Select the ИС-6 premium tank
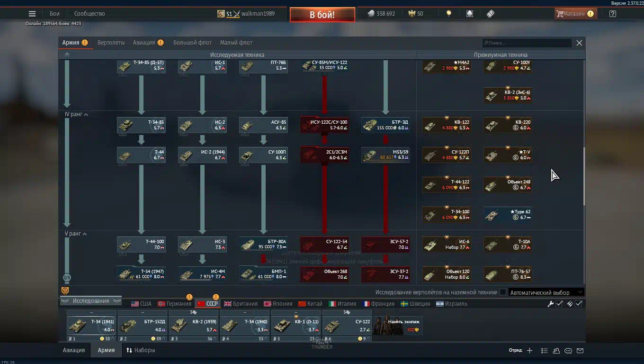The width and height of the screenshot is (644, 364). point(447,245)
